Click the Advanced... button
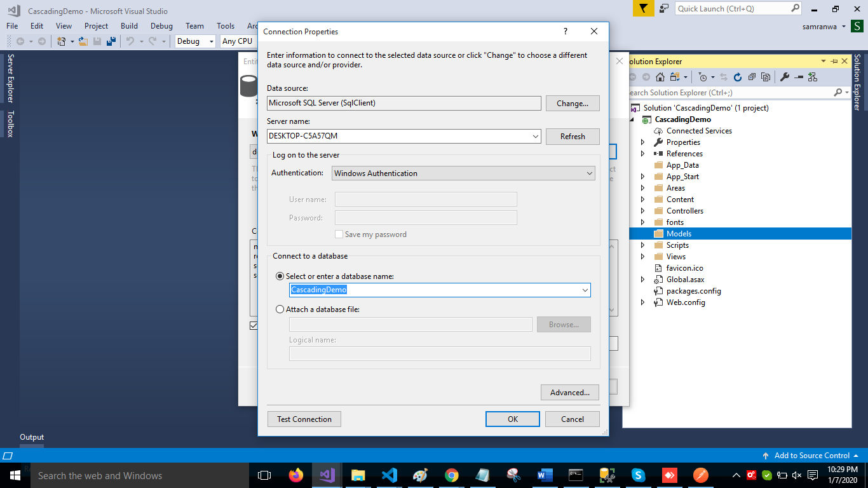The width and height of the screenshot is (868, 488). pos(569,393)
